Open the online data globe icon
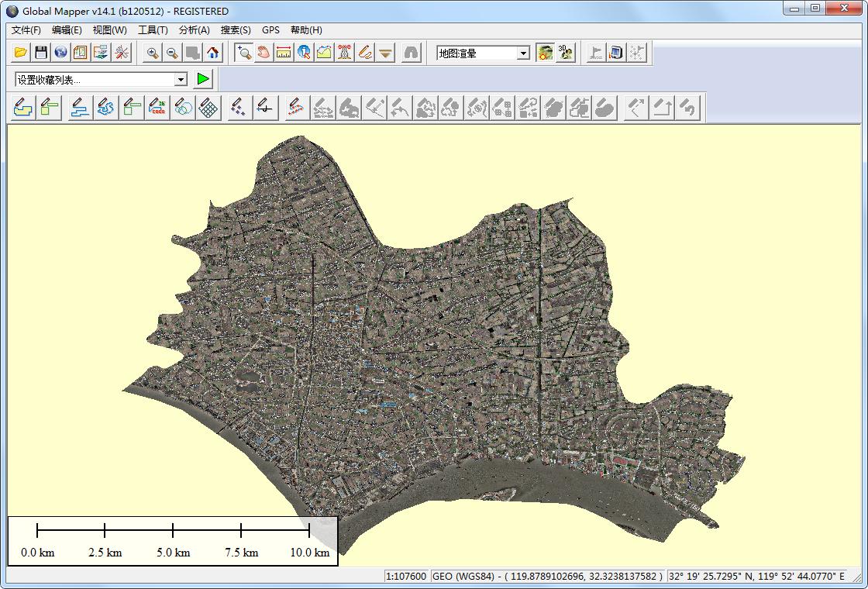This screenshot has width=868, height=589. (61, 53)
